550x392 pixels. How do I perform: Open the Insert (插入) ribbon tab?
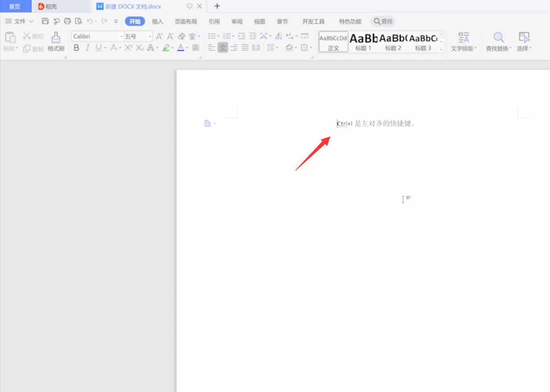click(x=157, y=22)
